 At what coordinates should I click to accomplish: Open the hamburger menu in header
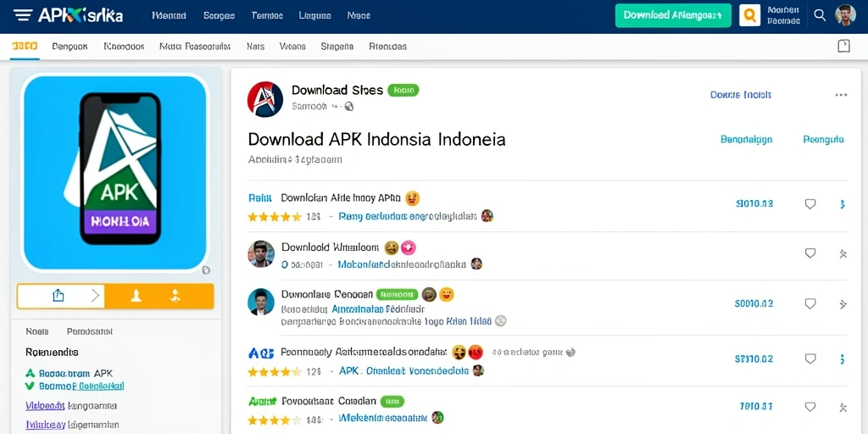coord(23,15)
